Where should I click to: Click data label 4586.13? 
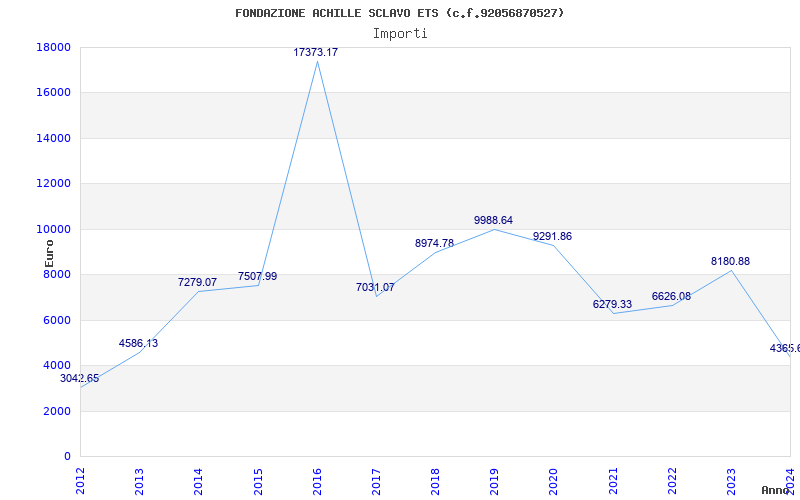pyautogui.click(x=138, y=343)
